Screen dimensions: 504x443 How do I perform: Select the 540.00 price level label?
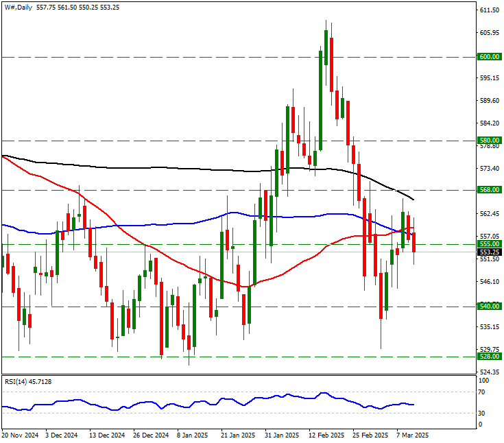pos(489,307)
